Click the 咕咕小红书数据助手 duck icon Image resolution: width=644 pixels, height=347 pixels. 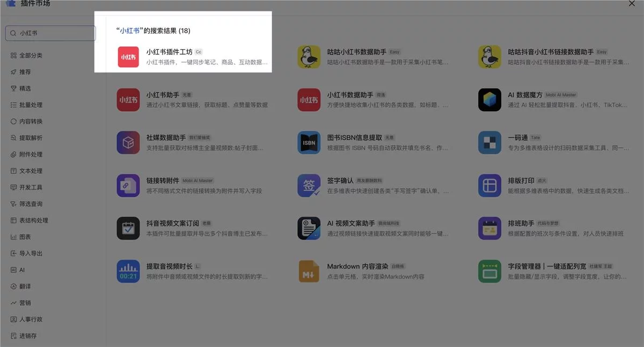pyautogui.click(x=309, y=56)
